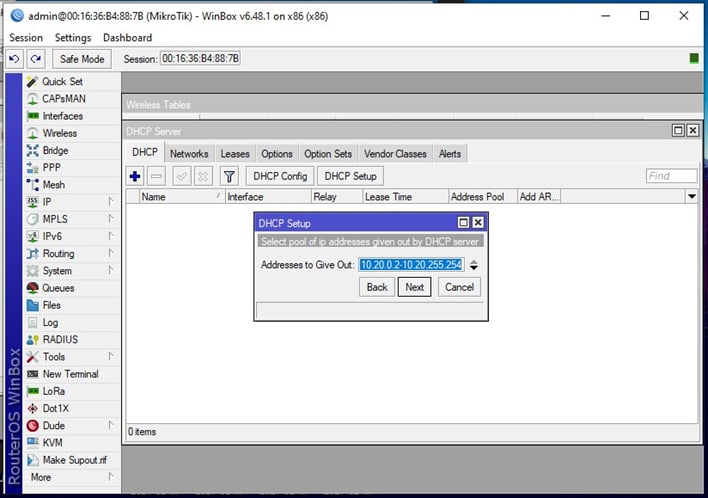Open the filter funnel icon
Image resolution: width=708 pixels, height=498 pixels.
[229, 176]
